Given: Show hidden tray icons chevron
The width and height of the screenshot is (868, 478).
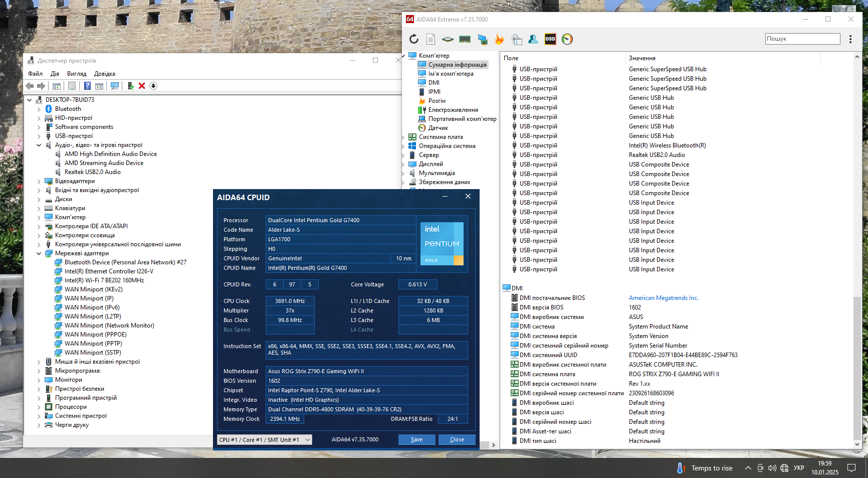Looking at the screenshot, I should [748, 468].
